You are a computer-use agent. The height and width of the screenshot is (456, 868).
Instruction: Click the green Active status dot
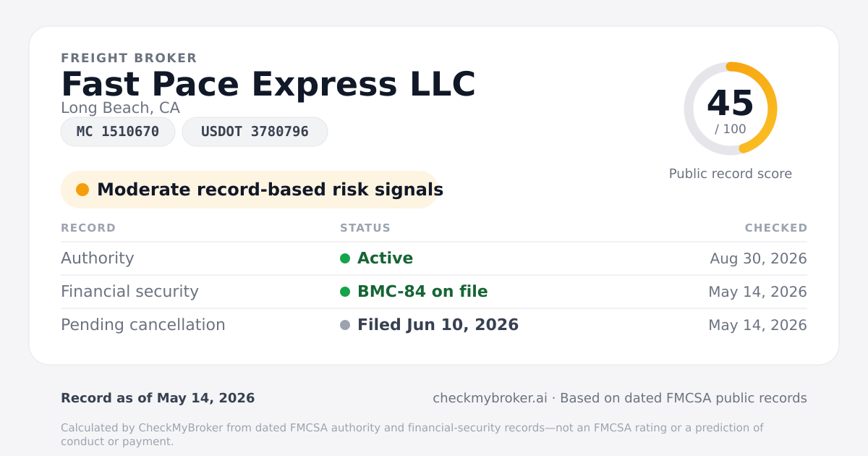click(345, 258)
